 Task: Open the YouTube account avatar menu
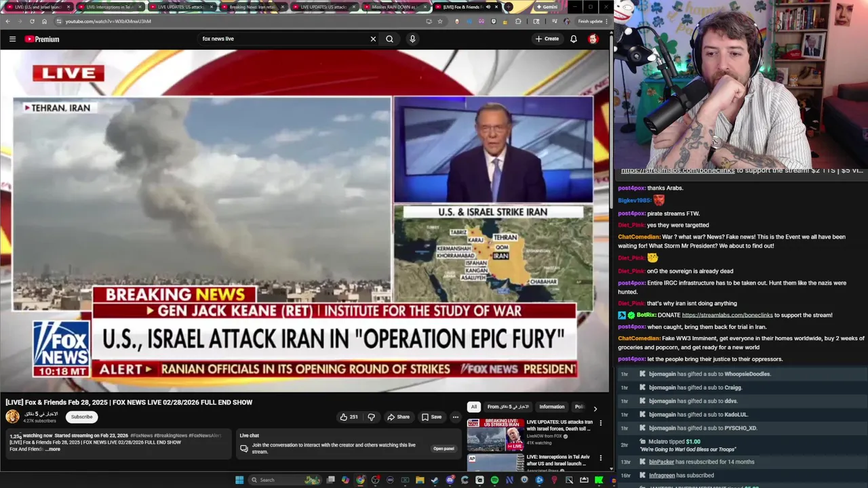(x=593, y=39)
